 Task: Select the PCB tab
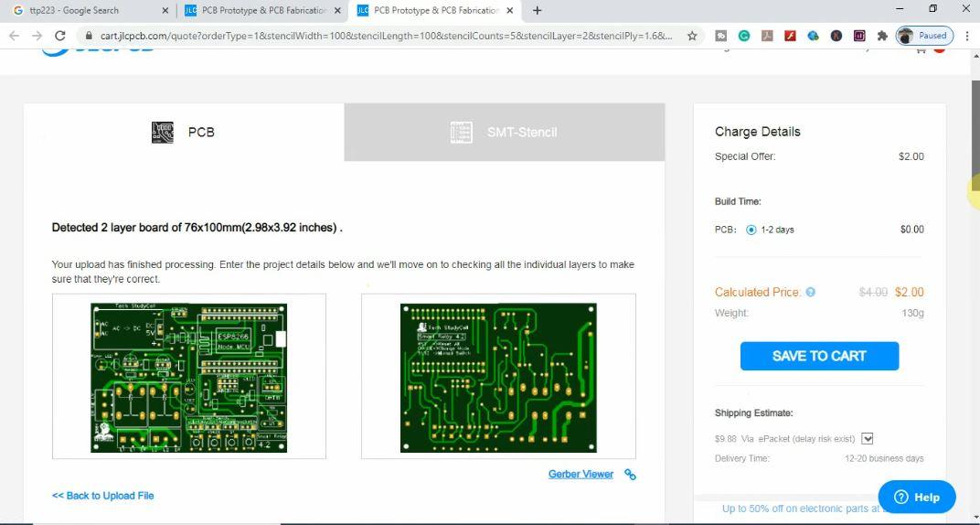184,132
